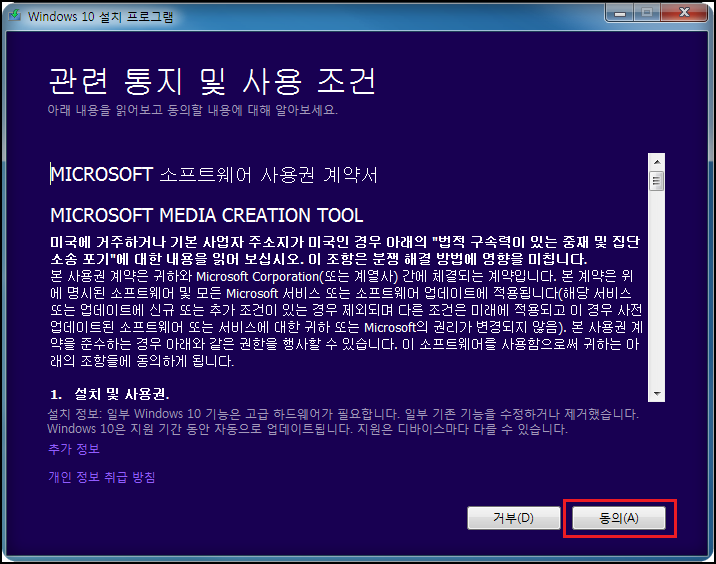716x564 pixels.
Task: Click the 동의(A) accept button
Action: [x=619, y=518]
